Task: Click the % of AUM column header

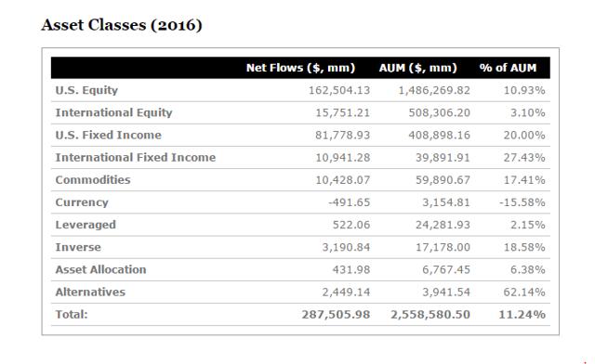Action: [x=508, y=68]
